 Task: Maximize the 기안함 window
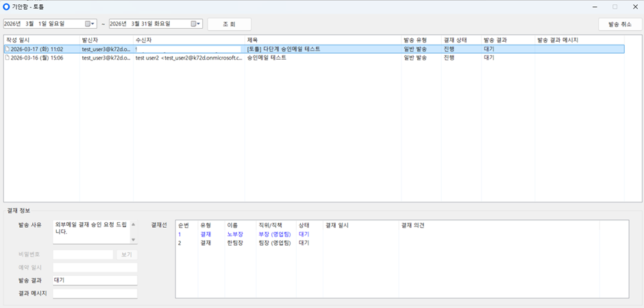click(615, 6)
